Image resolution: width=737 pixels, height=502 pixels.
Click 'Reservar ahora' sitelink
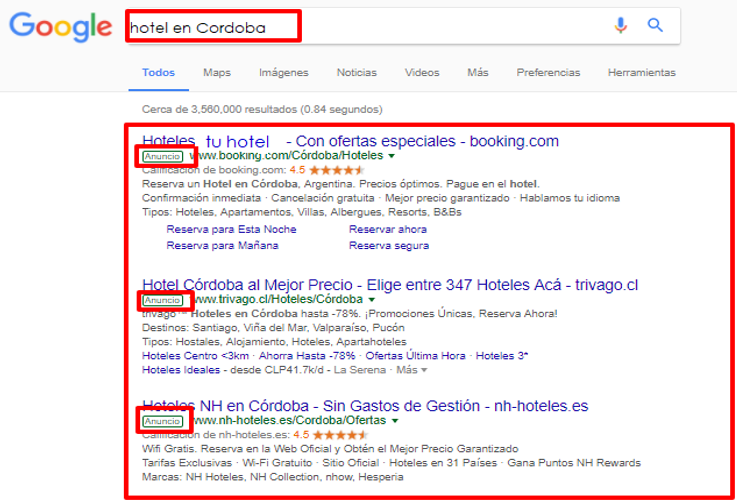[388, 229]
